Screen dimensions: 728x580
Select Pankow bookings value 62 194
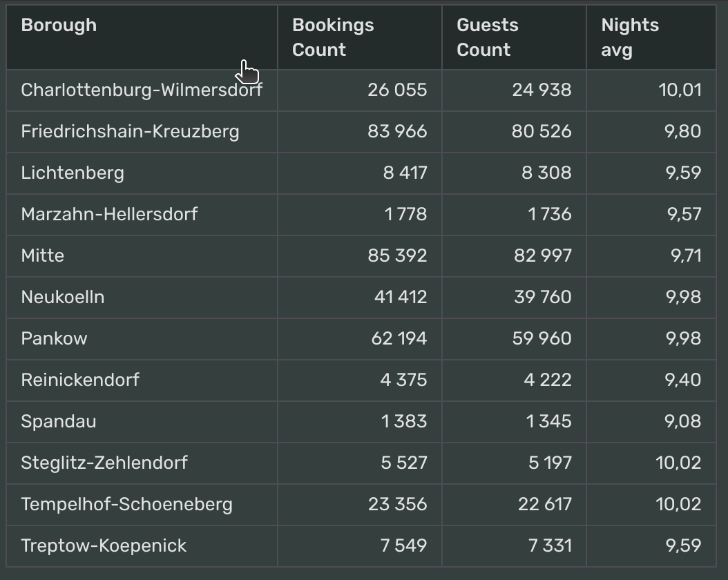click(399, 338)
